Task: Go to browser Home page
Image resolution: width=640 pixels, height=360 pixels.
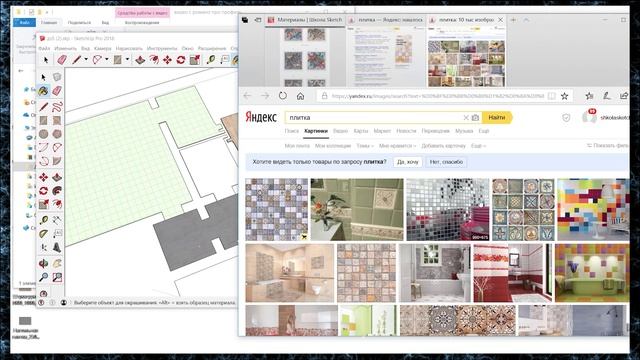Action: (300, 96)
